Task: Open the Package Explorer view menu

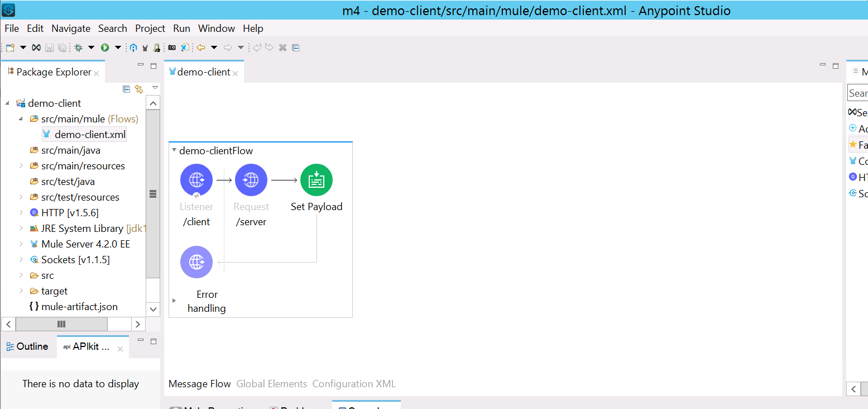Action: 155,88
